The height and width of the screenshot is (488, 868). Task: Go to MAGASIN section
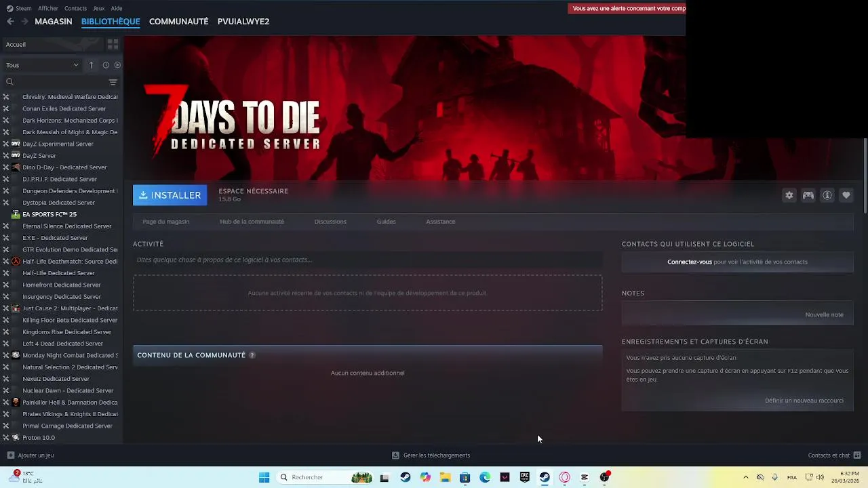tap(54, 22)
